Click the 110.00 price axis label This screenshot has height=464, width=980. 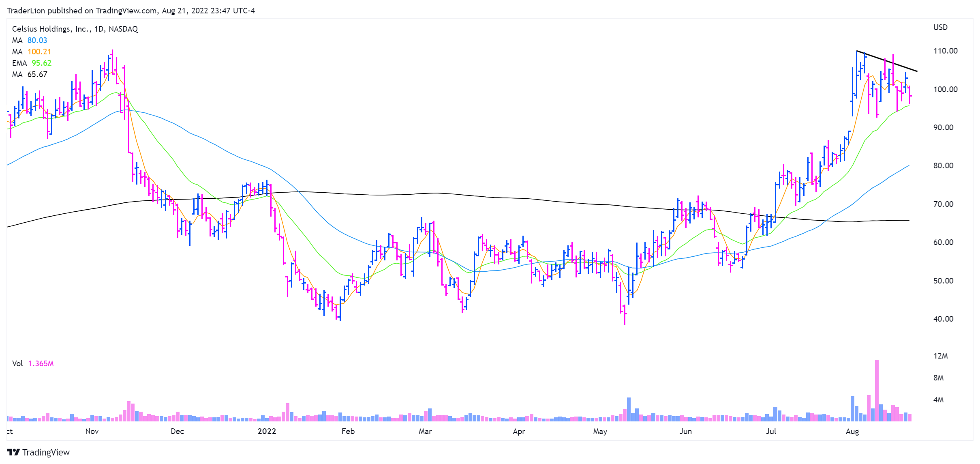pyautogui.click(x=946, y=51)
